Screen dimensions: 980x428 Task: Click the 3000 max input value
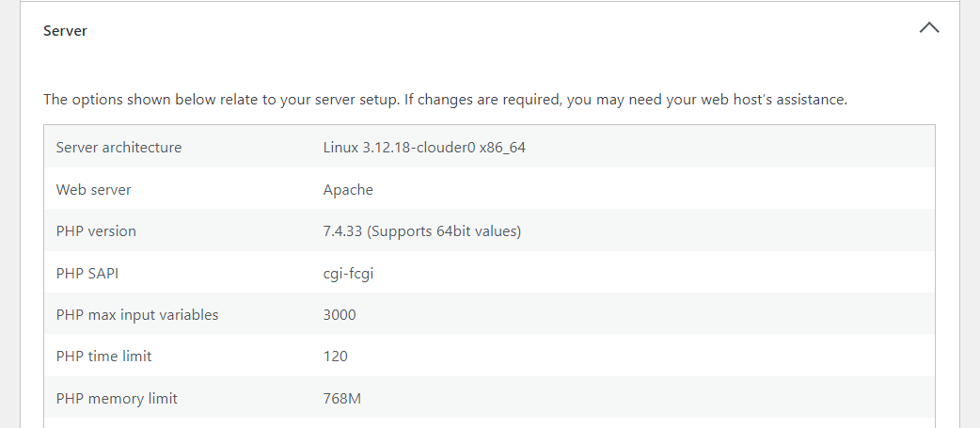point(340,315)
